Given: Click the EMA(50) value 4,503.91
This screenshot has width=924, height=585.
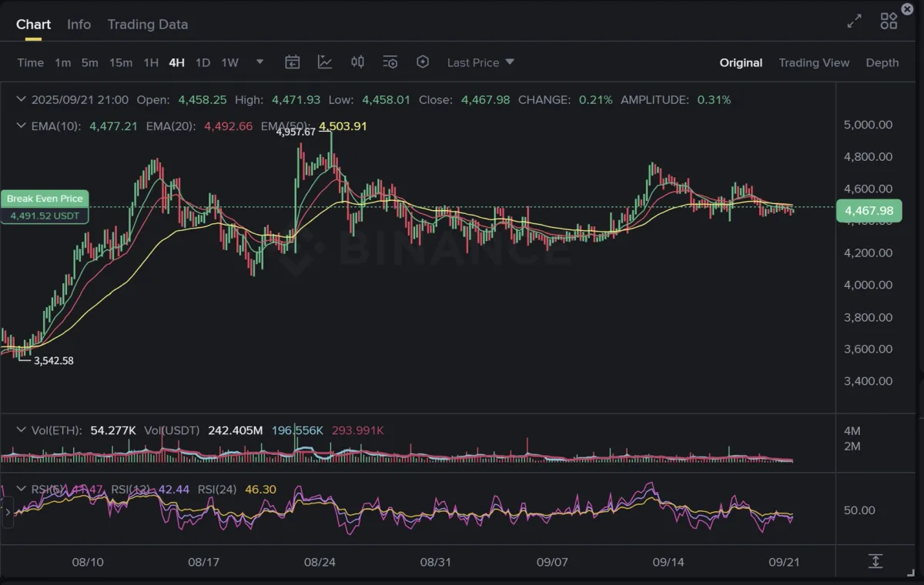Looking at the screenshot, I should [x=343, y=125].
